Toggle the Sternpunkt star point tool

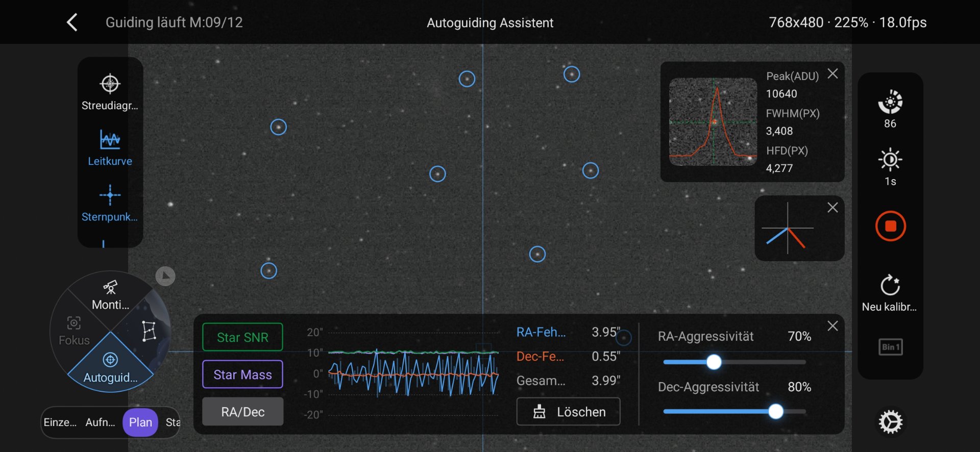click(110, 204)
